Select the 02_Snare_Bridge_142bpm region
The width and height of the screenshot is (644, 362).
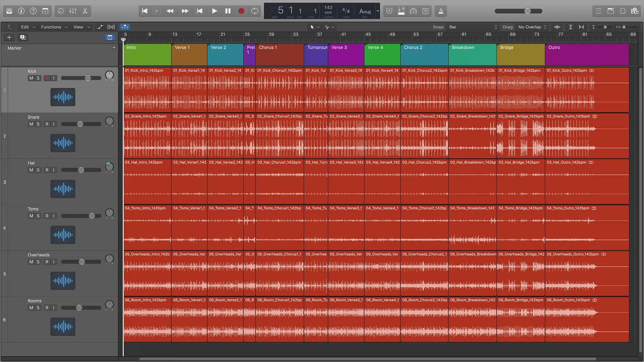point(521,135)
